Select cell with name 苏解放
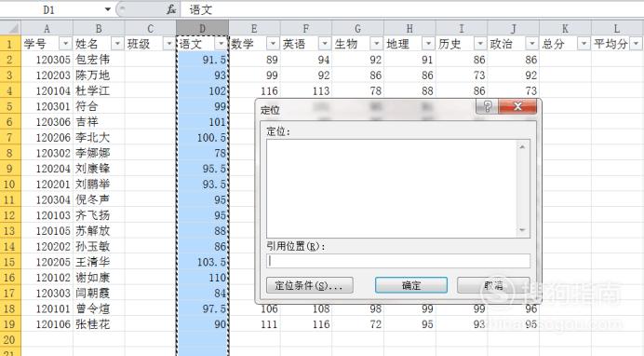The width and height of the screenshot is (644, 356). [99, 230]
